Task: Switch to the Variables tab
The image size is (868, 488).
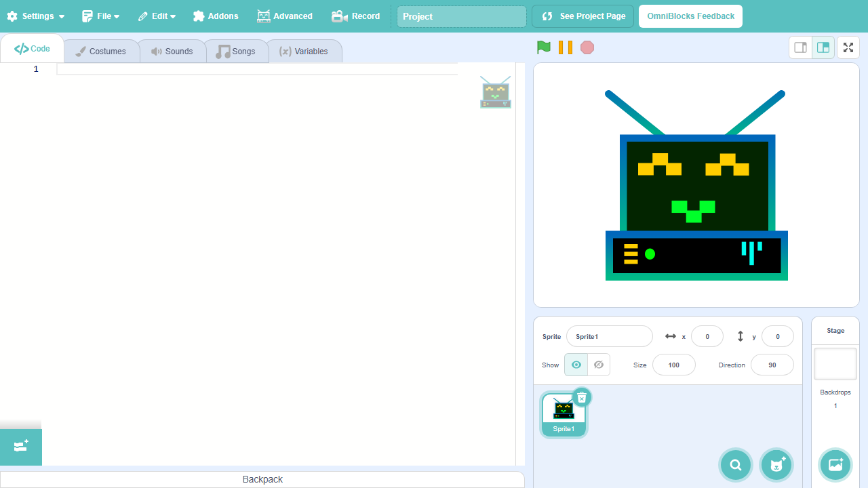Action: point(304,52)
